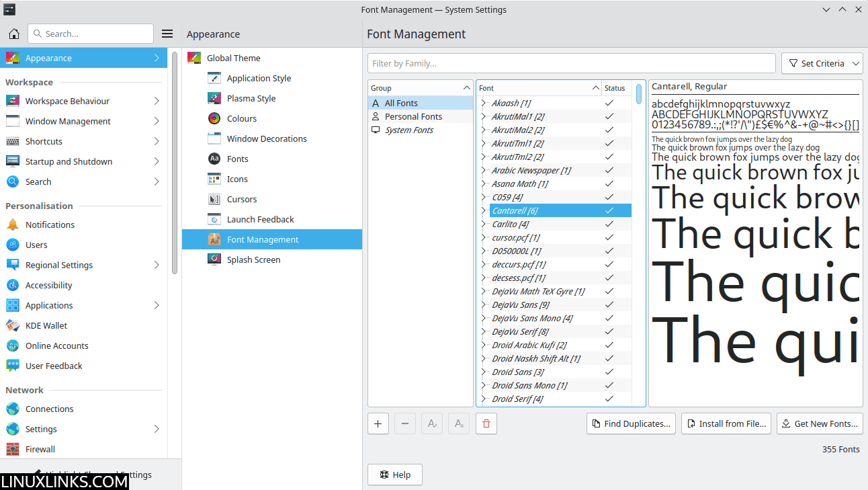Select Personal Fonts group
The image size is (868, 490).
point(421,116)
